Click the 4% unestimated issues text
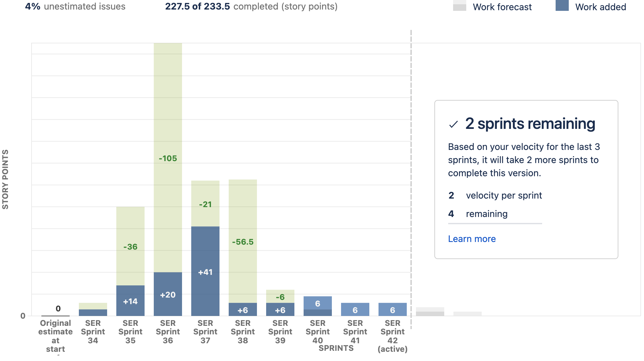 [75, 6]
